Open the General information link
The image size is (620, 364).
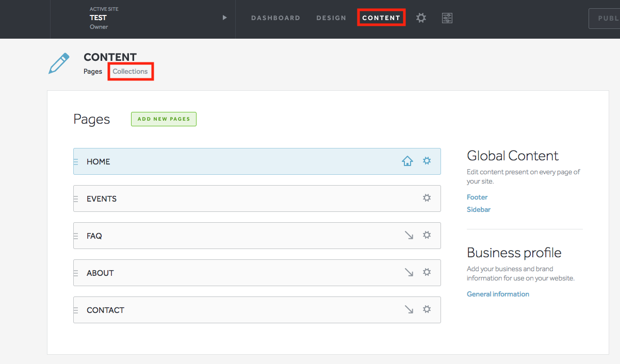[x=498, y=294]
